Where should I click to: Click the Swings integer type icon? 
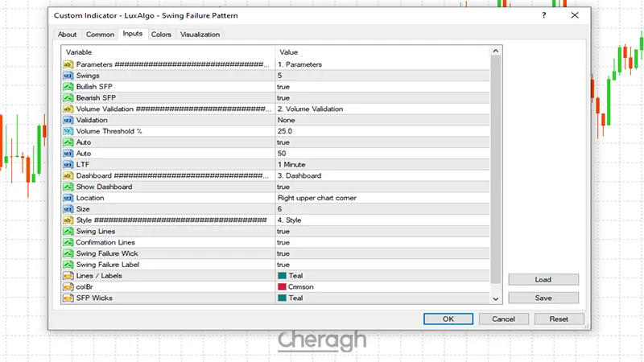[x=68, y=76]
